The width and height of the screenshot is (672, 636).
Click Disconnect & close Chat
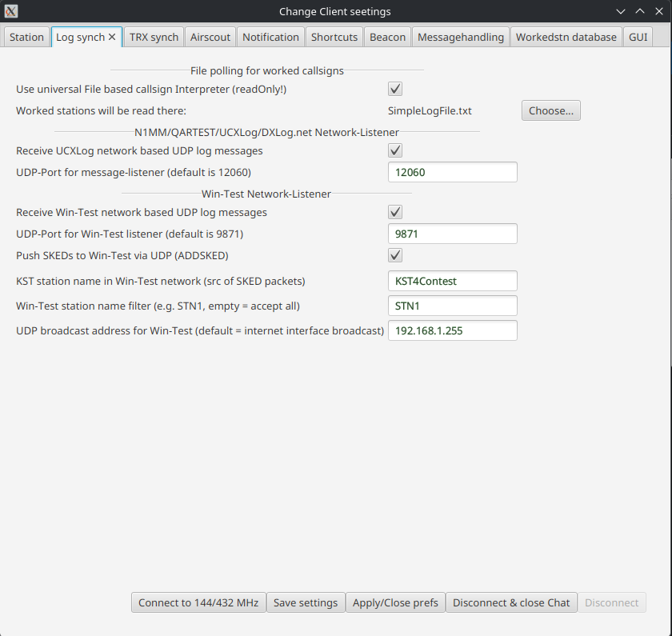click(x=511, y=602)
